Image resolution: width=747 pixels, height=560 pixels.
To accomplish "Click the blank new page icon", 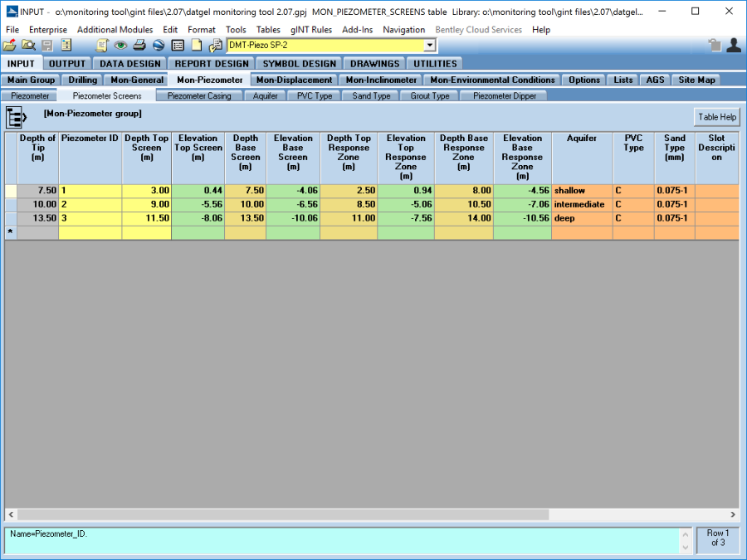I will [x=197, y=46].
